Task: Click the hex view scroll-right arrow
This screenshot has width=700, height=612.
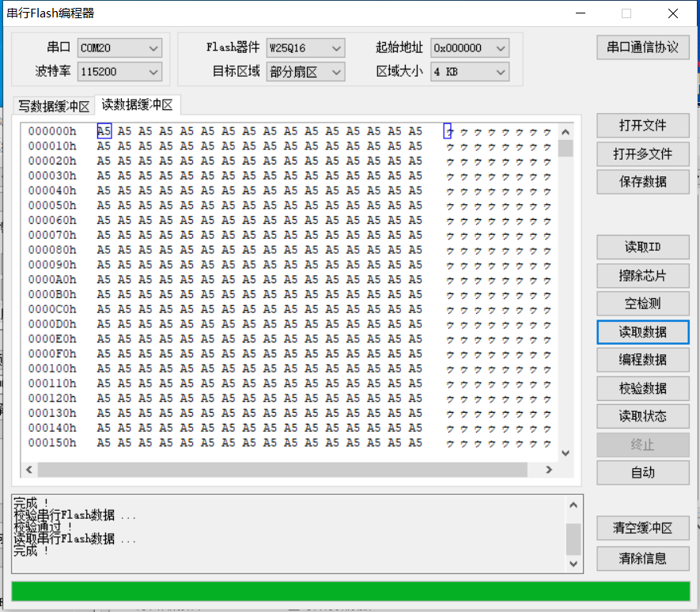Action: (549, 470)
